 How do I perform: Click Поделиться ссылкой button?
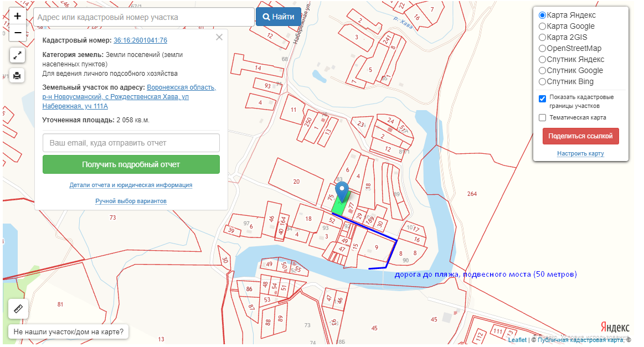click(x=580, y=136)
